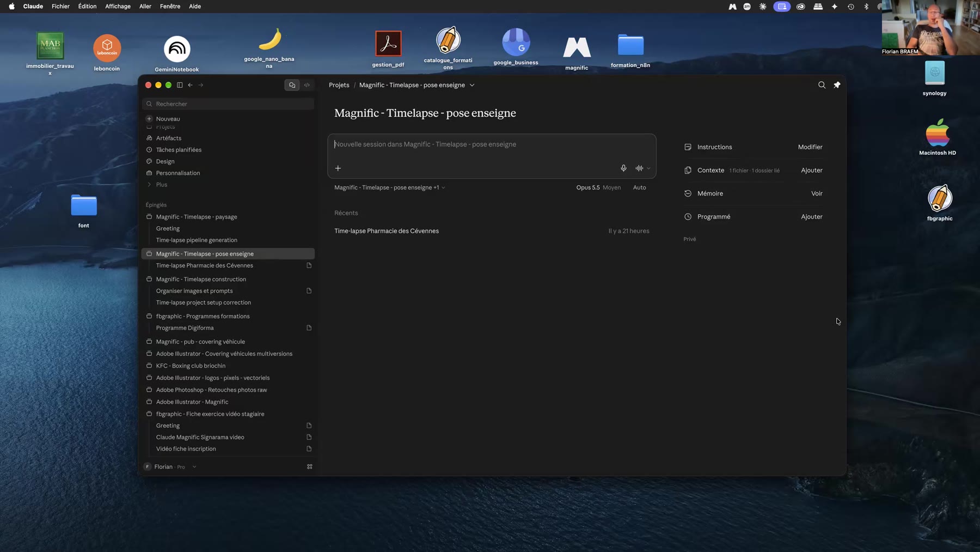Viewport: 980px width, 552px height.
Task: Open the Fenêtre menu
Action: (x=170, y=7)
